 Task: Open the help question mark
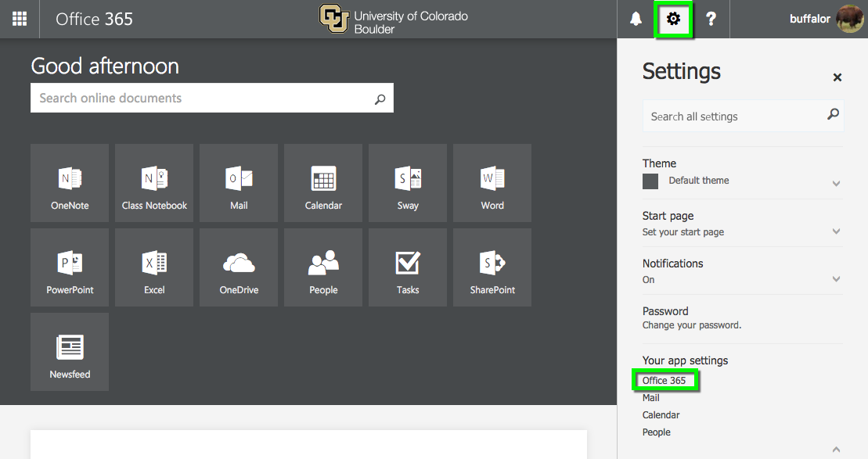pyautogui.click(x=711, y=19)
